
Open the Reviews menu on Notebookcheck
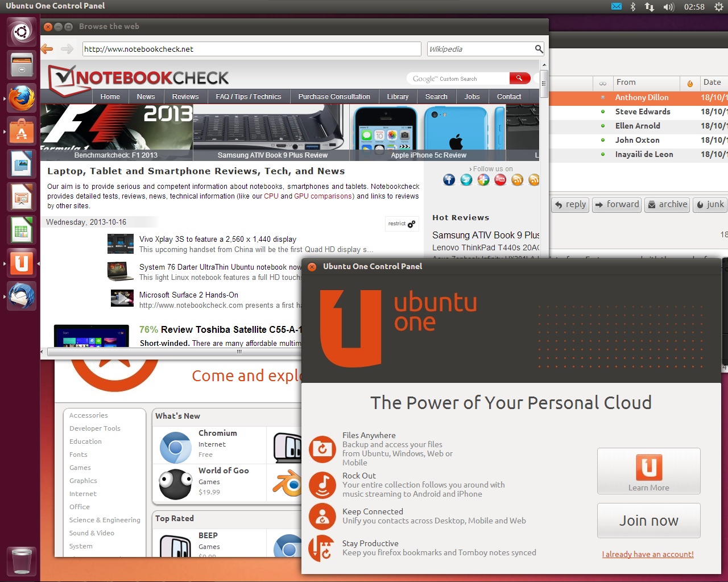pyautogui.click(x=185, y=97)
